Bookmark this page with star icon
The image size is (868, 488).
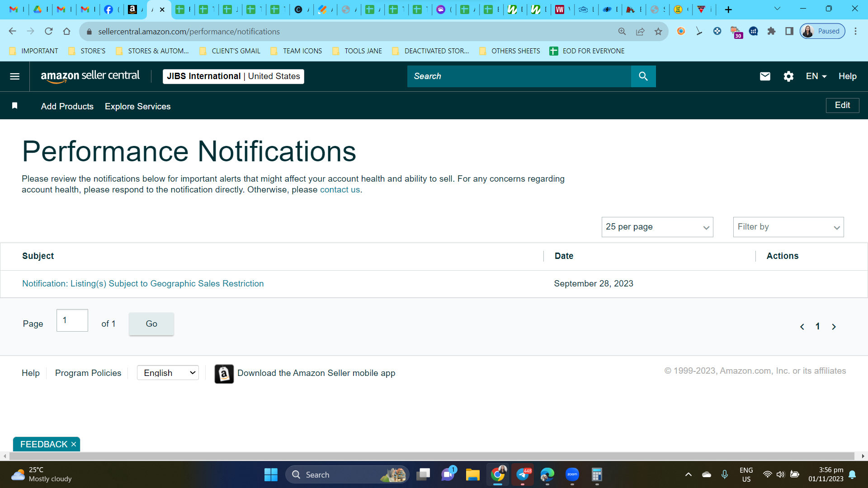click(658, 31)
